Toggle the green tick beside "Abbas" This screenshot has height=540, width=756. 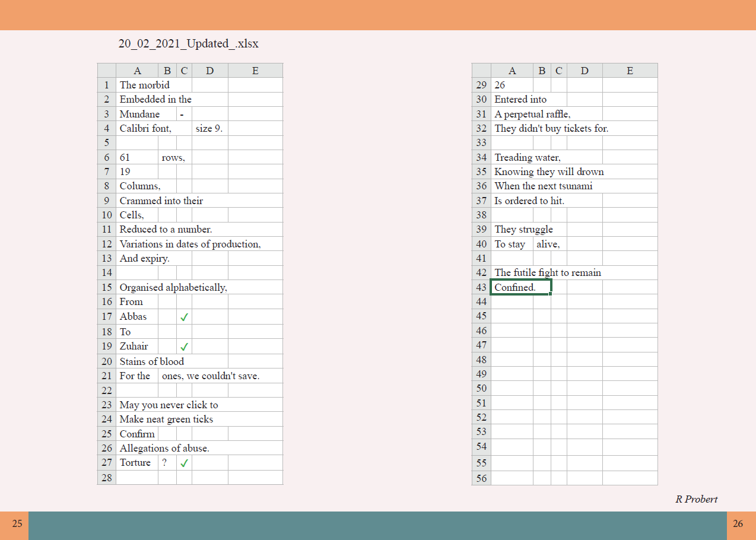(x=184, y=316)
